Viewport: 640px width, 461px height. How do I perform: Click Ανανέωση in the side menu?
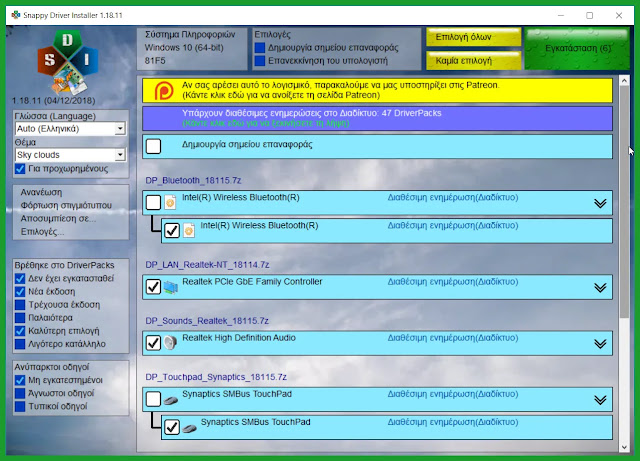coord(41,192)
